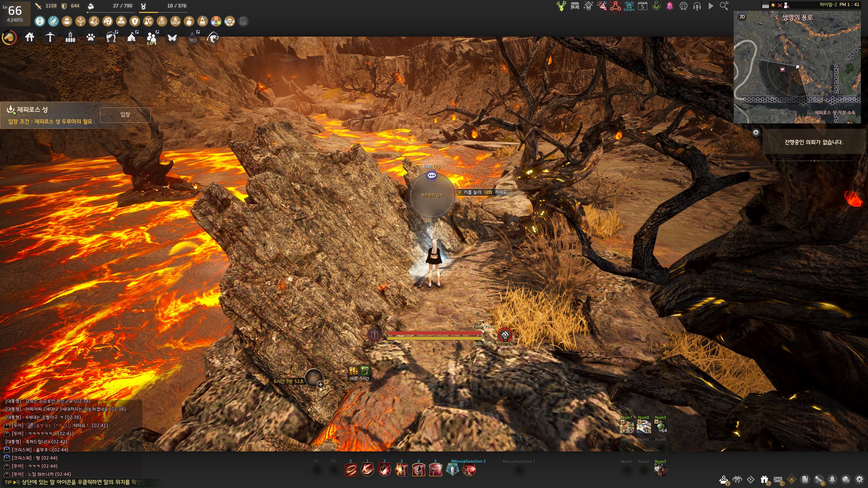This screenshot has height=488, width=868.
Task: Click the green deer head icon
Action: (x=561, y=6)
